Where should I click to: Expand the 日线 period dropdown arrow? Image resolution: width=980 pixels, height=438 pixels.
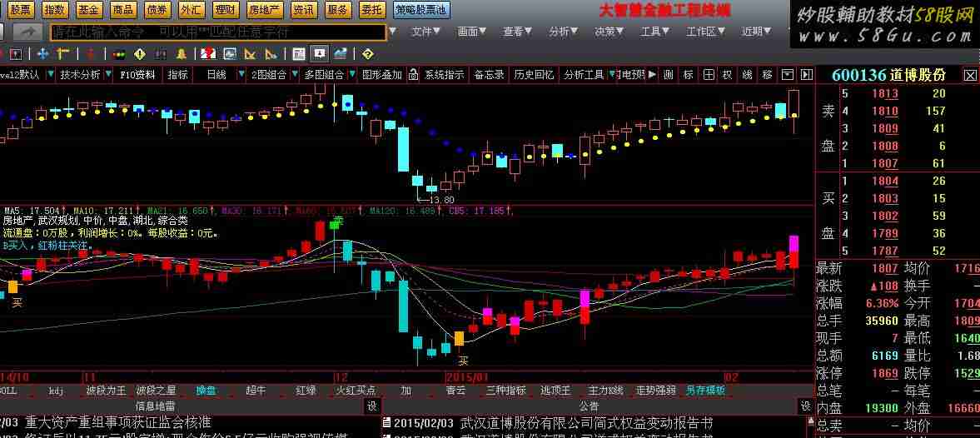[x=241, y=75]
